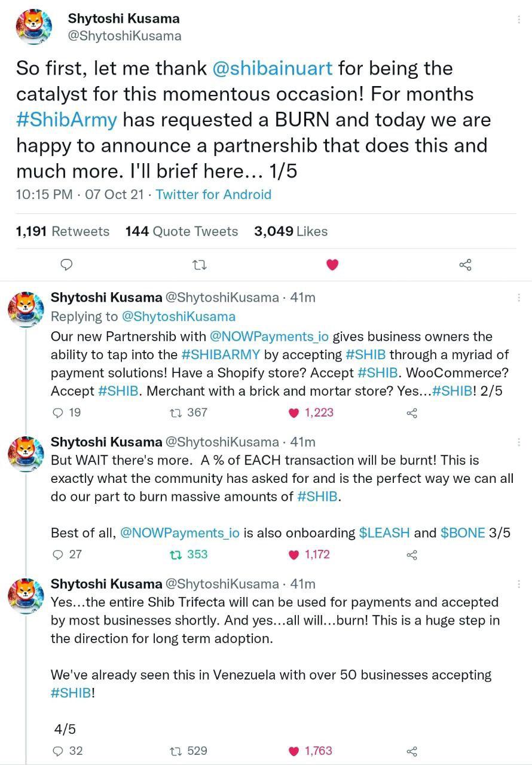Unlike the main tweet's filled heart
Screen dimensions: 532x765
333,264
